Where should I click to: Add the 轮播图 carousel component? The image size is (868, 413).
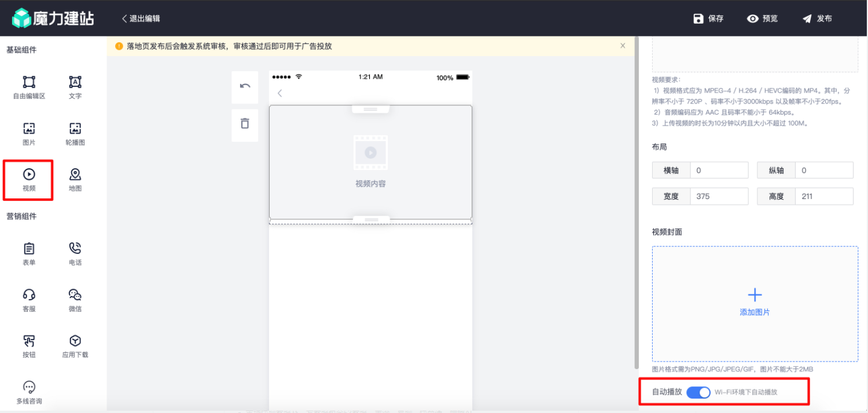(x=75, y=129)
